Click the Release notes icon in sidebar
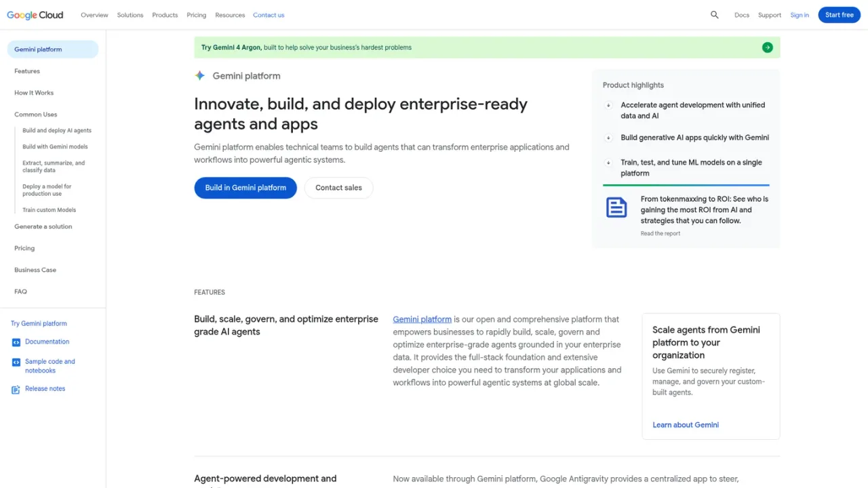The width and height of the screenshot is (868, 488). (x=16, y=390)
